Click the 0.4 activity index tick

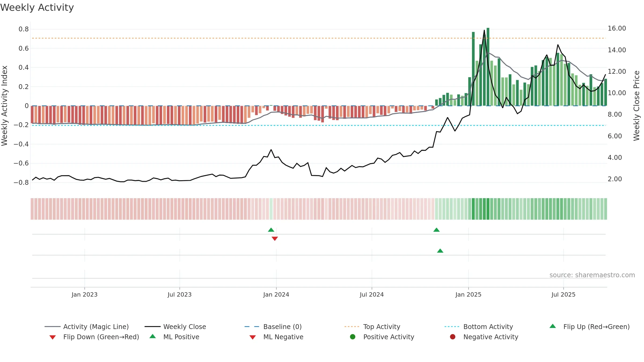tap(24, 68)
